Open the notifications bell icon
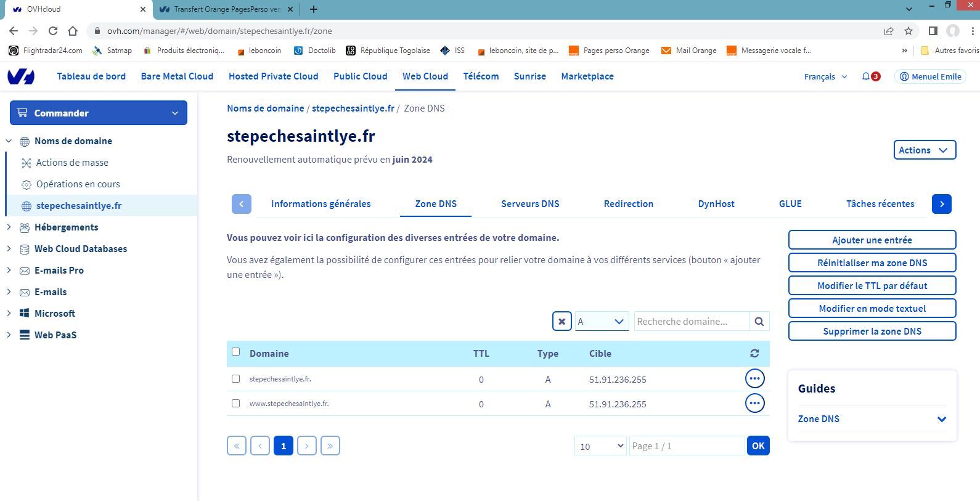 point(866,76)
